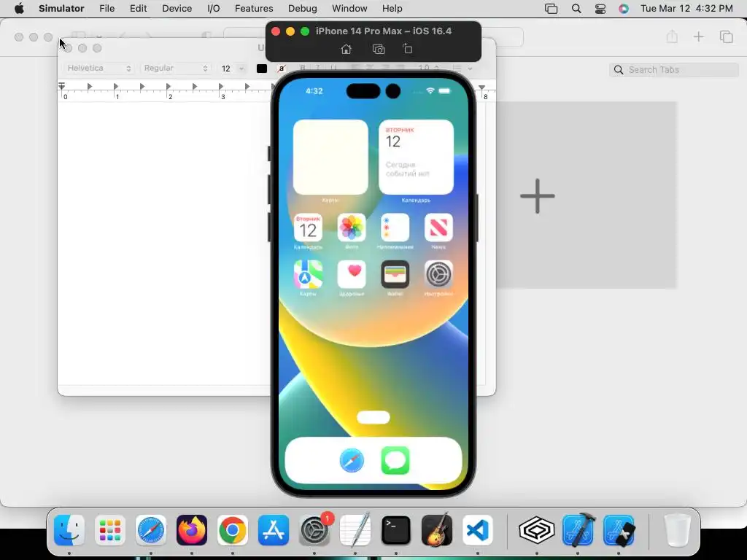
Task: Take a screenshot with the Simulator camera icon
Action: pyautogui.click(x=379, y=49)
